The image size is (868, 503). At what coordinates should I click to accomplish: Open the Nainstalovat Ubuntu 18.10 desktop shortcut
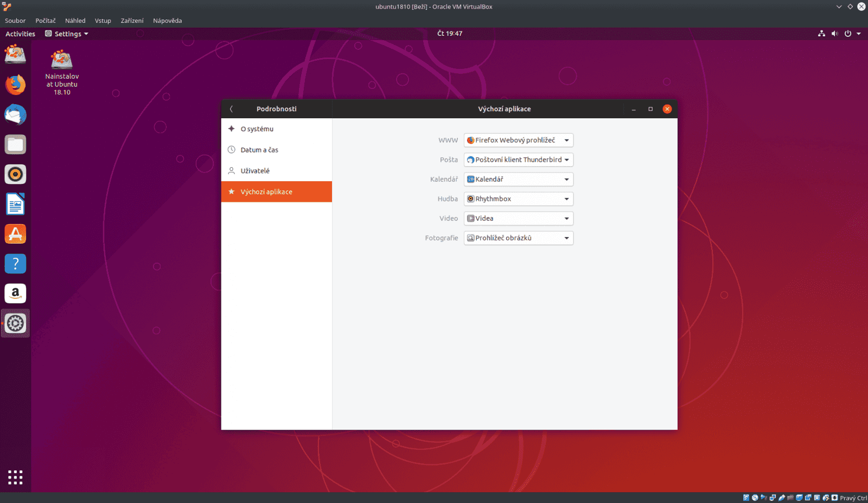[x=61, y=60]
